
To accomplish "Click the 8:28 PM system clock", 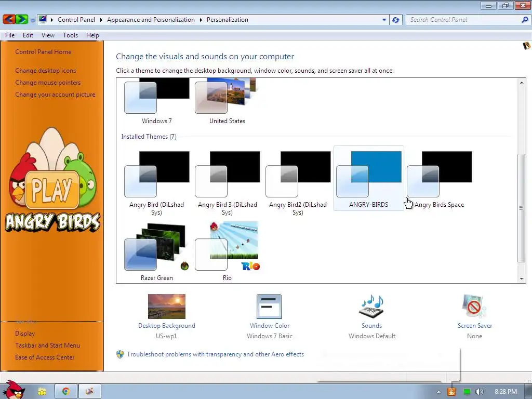I will (506, 392).
